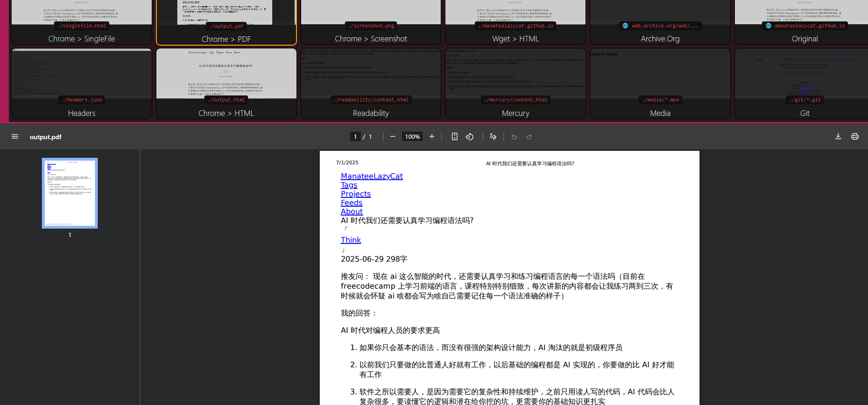Zoom out using the minus icon
The image size is (868, 405).
coord(393,136)
